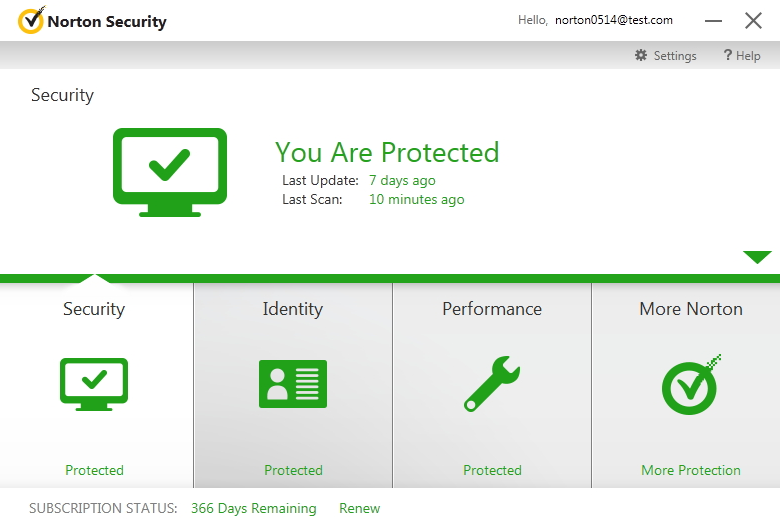Open the Performance tab label
The image size is (780, 523).
tap(492, 309)
